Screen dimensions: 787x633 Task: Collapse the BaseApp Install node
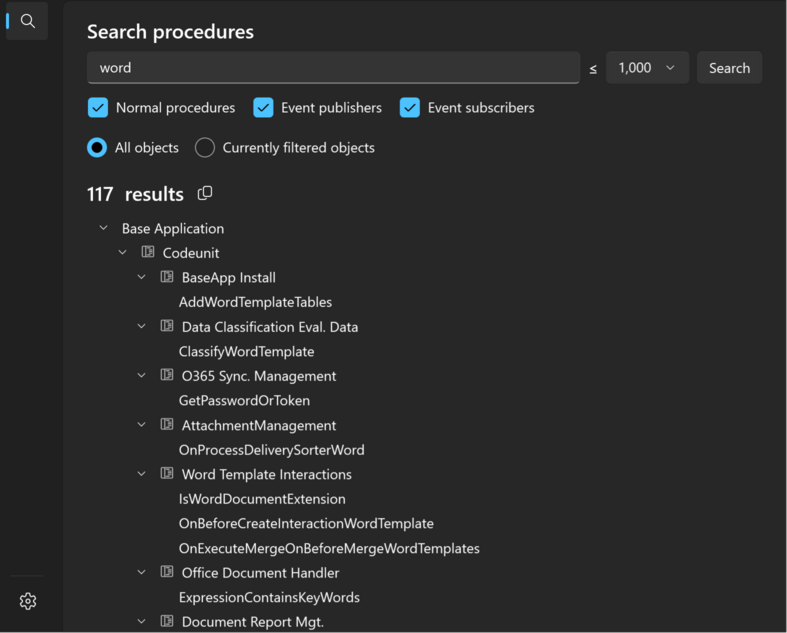[x=142, y=277]
